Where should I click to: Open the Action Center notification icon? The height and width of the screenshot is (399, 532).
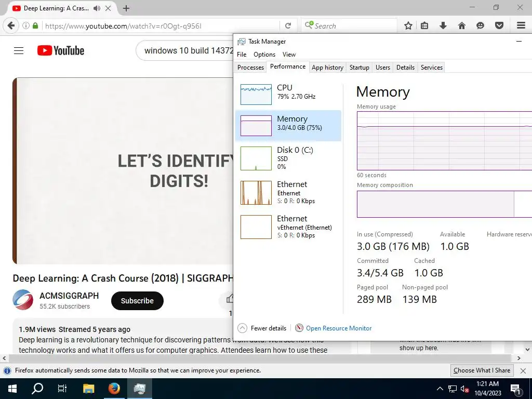[x=515, y=389]
